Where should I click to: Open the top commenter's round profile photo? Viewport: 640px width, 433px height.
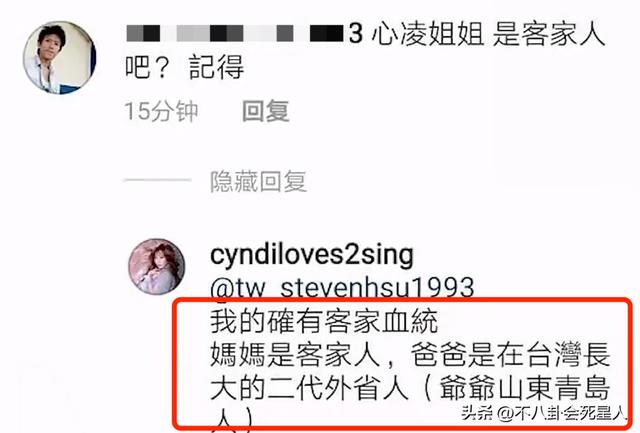click(60, 57)
